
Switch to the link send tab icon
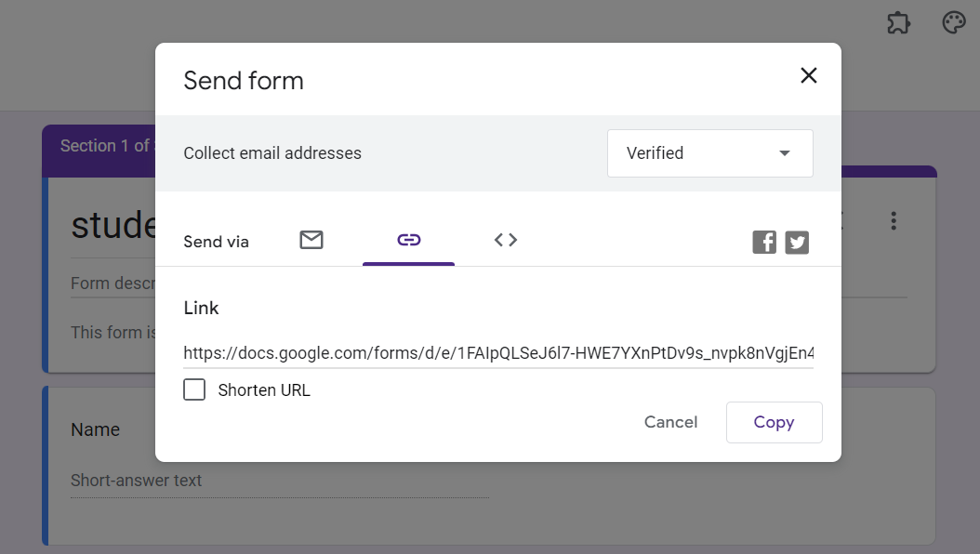408,241
